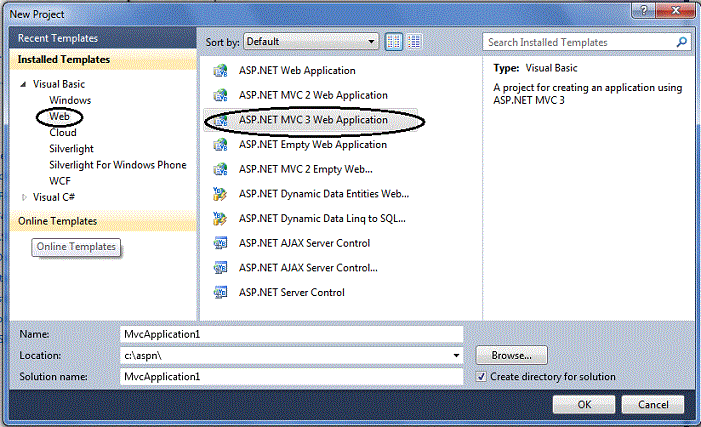Expand the Visual C# tree node

[x=24, y=197]
